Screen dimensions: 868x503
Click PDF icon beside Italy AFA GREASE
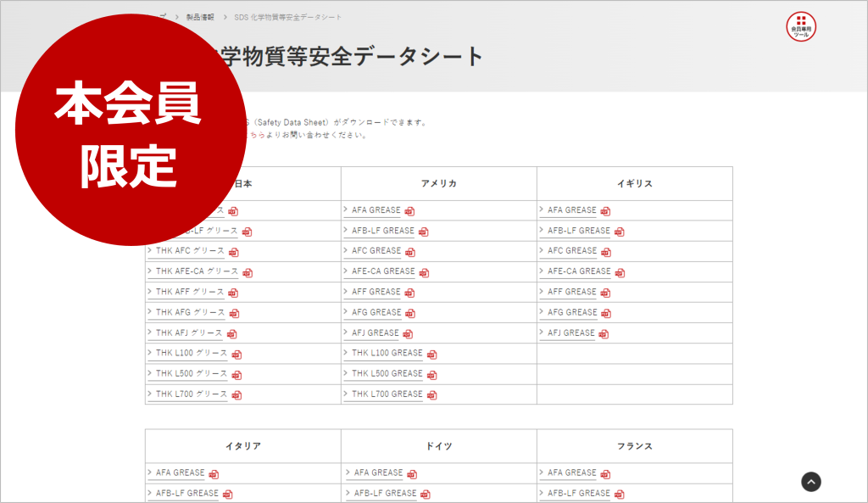214,474
